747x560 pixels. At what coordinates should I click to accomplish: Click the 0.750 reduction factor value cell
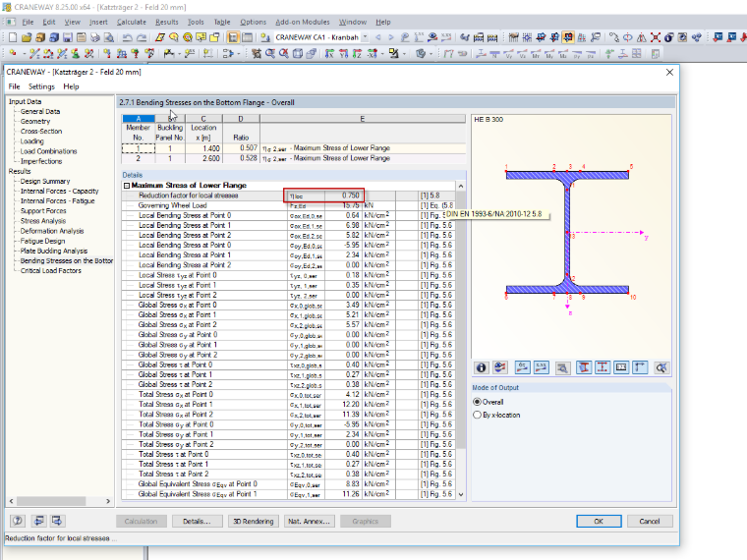click(x=345, y=196)
